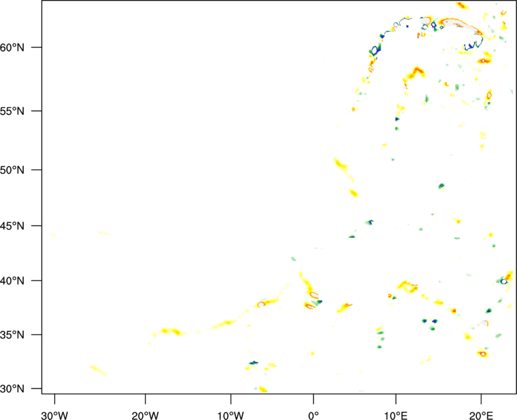Click the 55°N latitude label
517x420 pixels.
point(12,111)
